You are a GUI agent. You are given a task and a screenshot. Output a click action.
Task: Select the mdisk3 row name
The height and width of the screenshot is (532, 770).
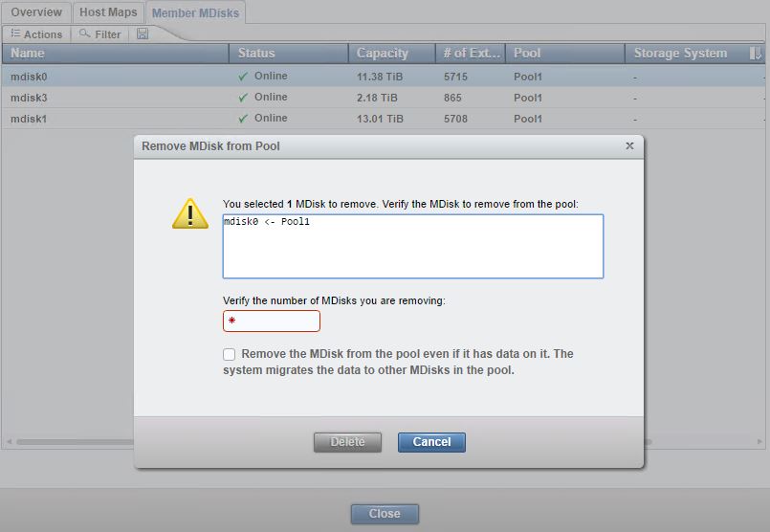pyautogui.click(x=29, y=98)
